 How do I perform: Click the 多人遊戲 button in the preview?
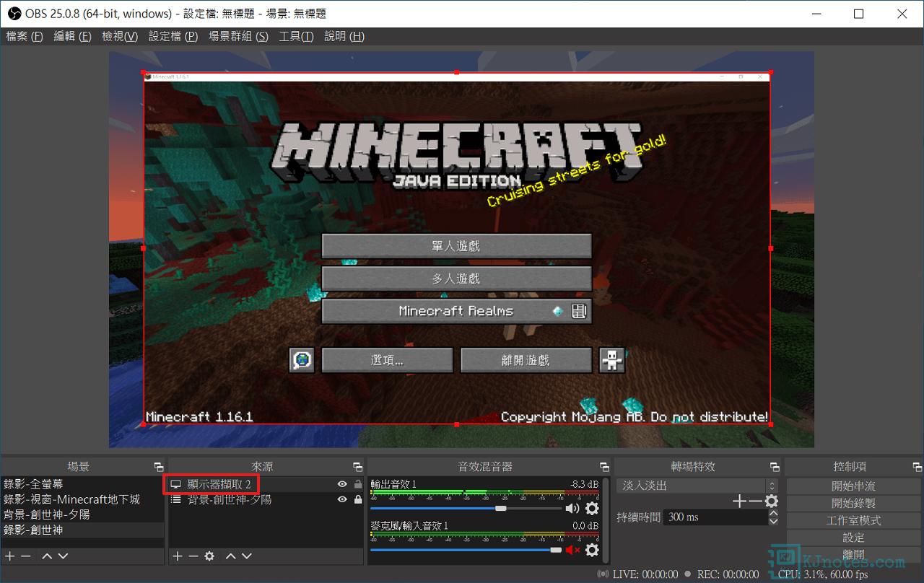(x=456, y=279)
